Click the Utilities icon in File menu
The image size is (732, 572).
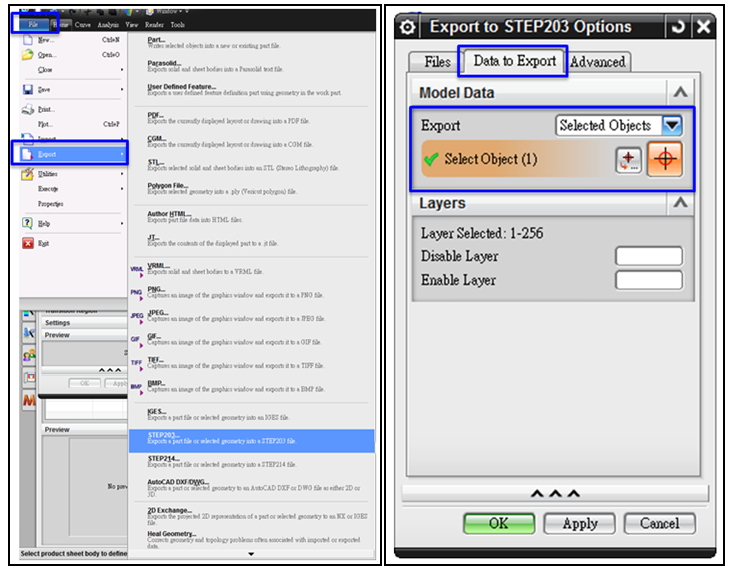27,174
